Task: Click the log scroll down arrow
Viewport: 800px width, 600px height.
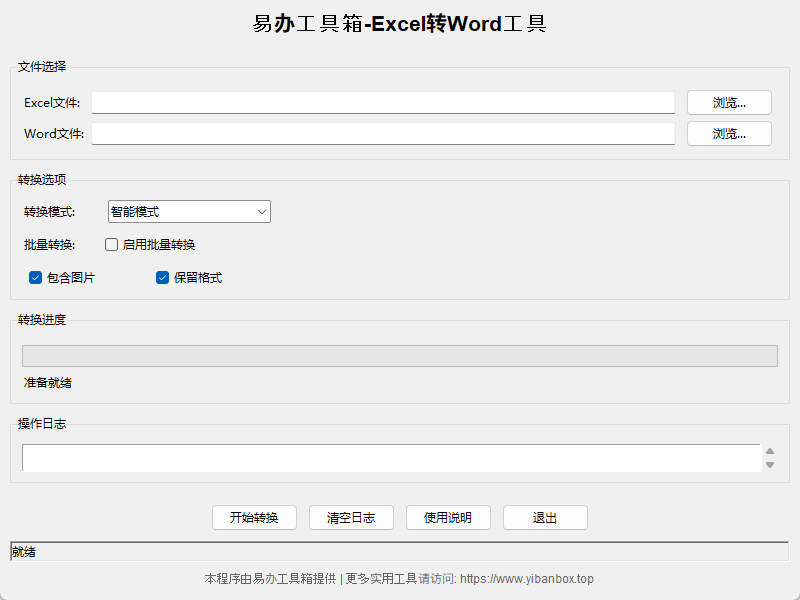Action: point(769,465)
